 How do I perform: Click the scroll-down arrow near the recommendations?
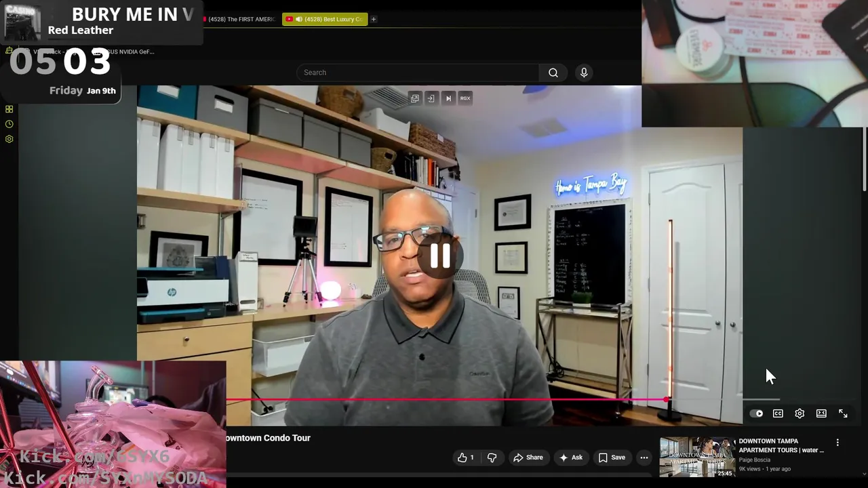click(864, 474)
